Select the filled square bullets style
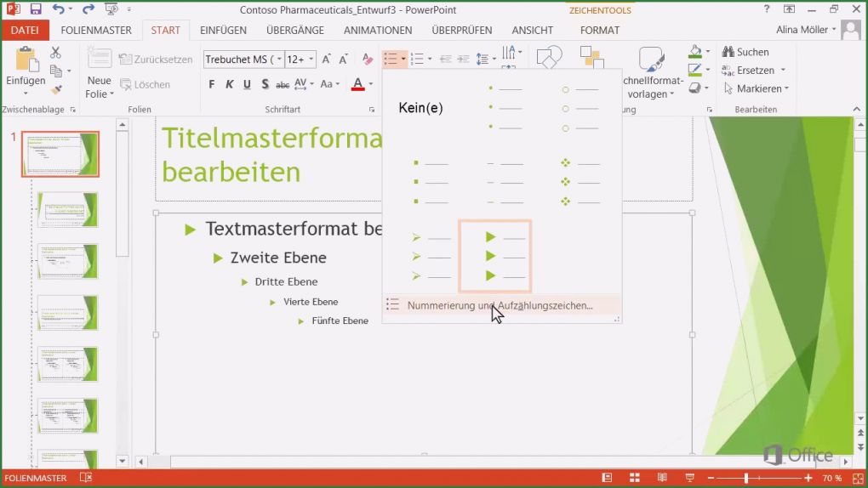The width and height of the screenshot is (868, 488). [x=431, y=181]
